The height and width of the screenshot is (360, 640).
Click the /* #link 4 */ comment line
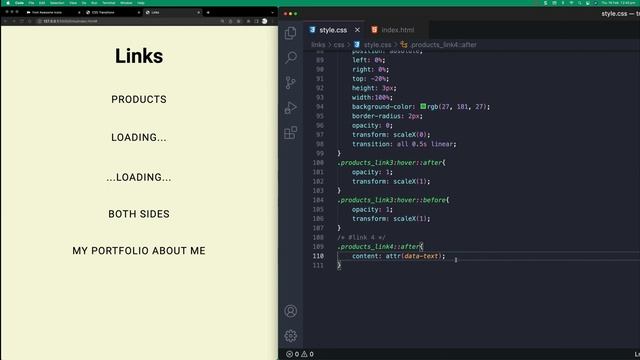tap(361, 237)
